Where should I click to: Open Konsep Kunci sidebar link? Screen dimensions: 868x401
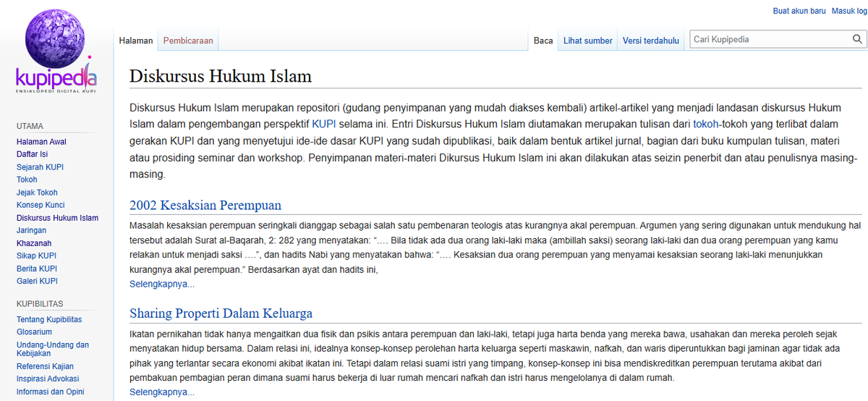(x=41, y=205)
